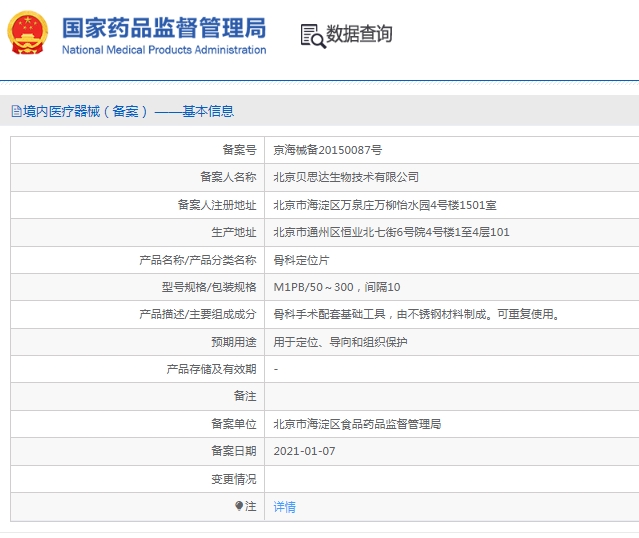Click the lightbulb icon beside 注

pyautogui.click(x=239, y=506)
